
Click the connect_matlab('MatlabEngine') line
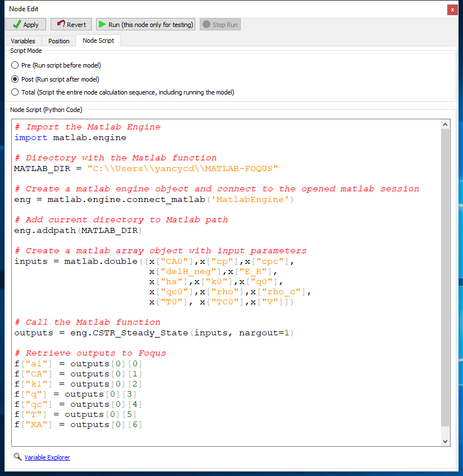154,199
